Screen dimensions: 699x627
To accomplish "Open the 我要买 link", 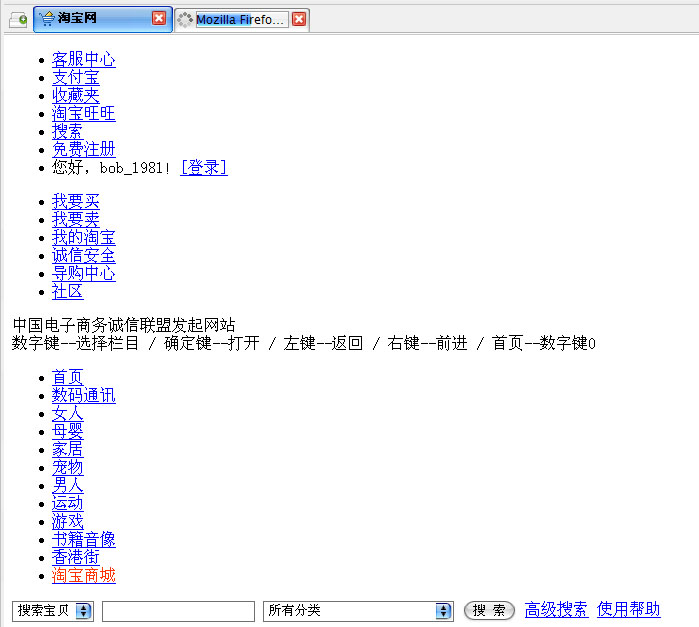I will (x=76, y=201).
